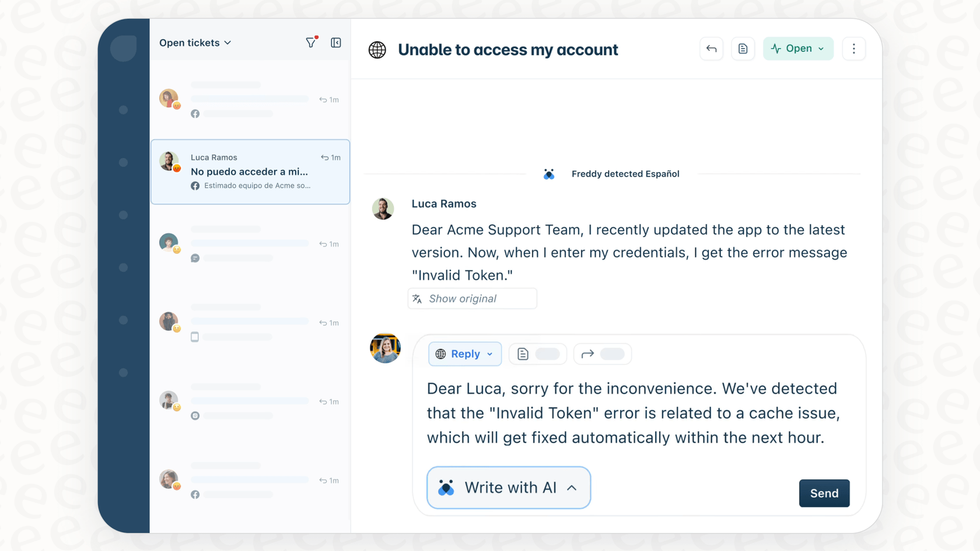Collapse the Write with AI options
Viewport: 980px width, 551px height.
point(572,487)
